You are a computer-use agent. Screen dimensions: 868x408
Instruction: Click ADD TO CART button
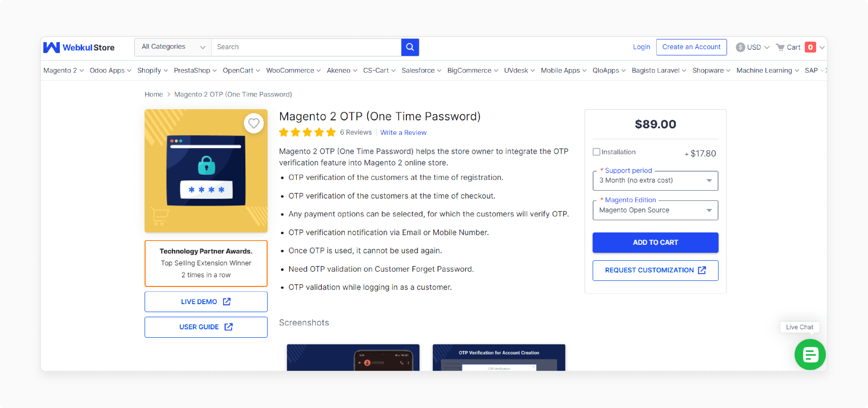pyautogui.click(x=655, y=242)
